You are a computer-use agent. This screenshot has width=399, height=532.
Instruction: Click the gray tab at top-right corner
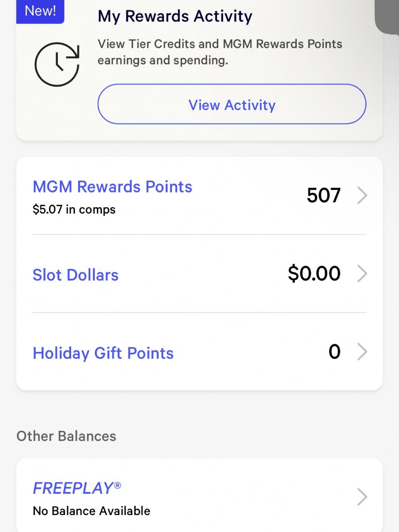tap(387, 16)
